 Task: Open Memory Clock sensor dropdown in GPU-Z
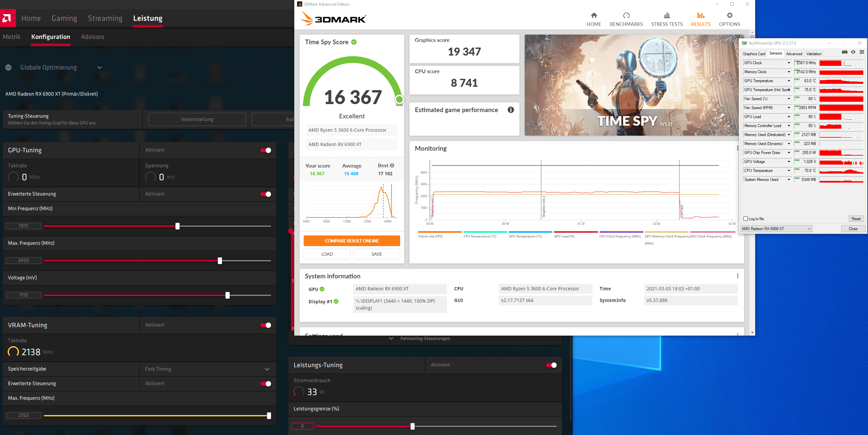click(788, 72)
